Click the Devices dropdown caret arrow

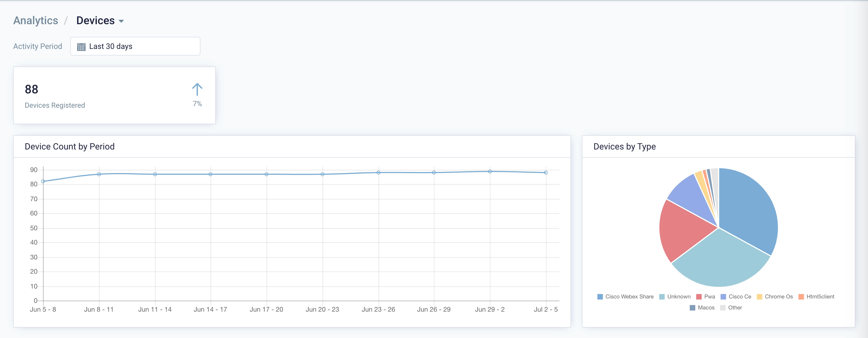[121, 21]
